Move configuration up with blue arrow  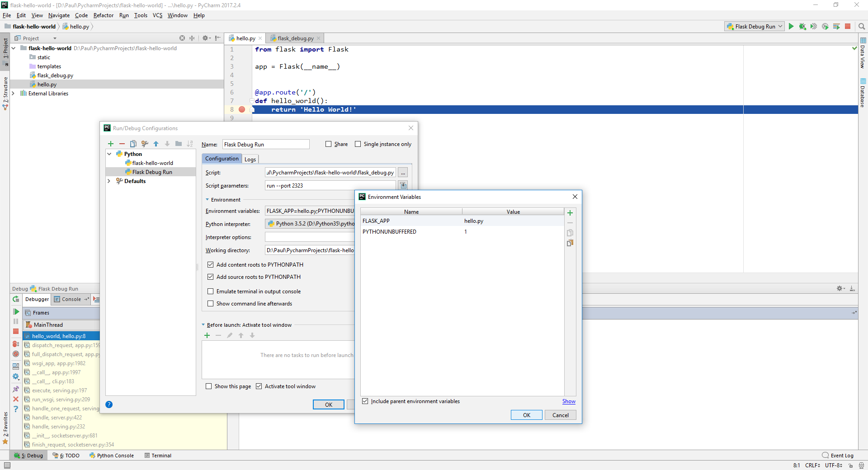click(156, 144)
